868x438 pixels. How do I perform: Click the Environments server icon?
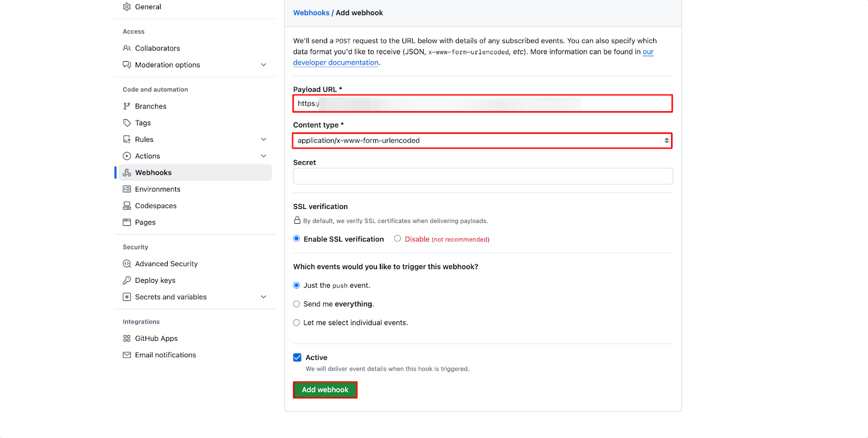click(127, 189)
